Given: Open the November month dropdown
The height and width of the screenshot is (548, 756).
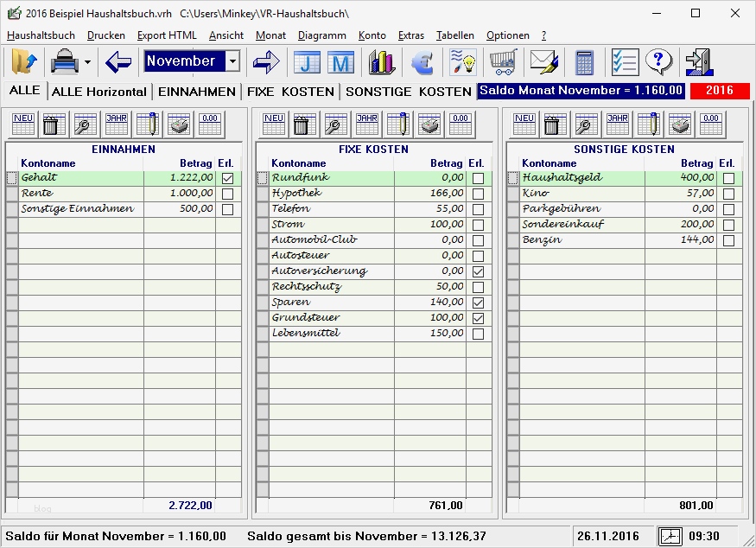Looking at the screenshot, I should [x=232, y=61].
